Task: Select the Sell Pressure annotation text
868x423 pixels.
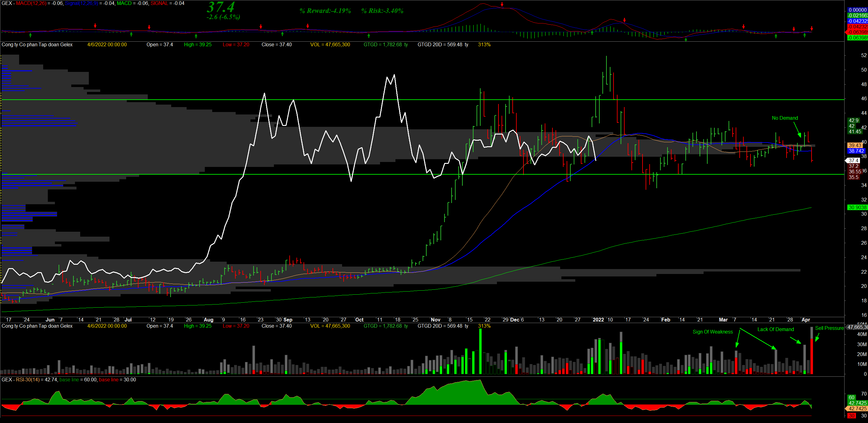Action: click(829, 328)
